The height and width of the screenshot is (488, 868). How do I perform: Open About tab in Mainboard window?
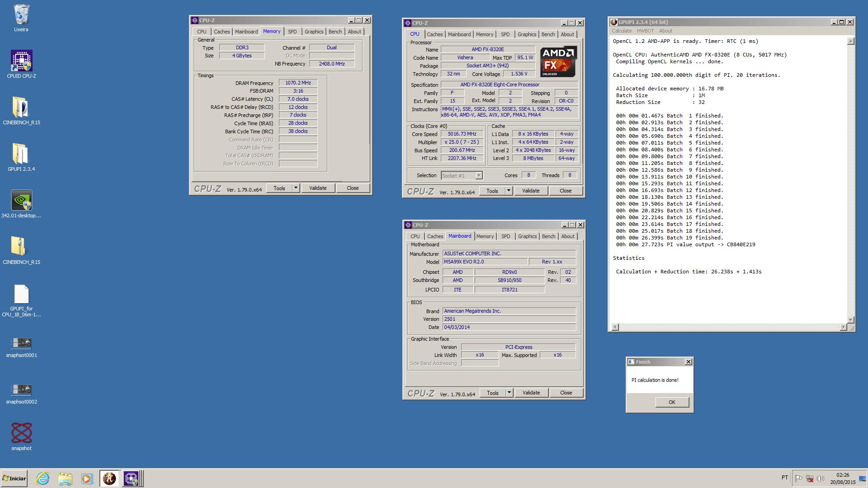pos(568,236)
